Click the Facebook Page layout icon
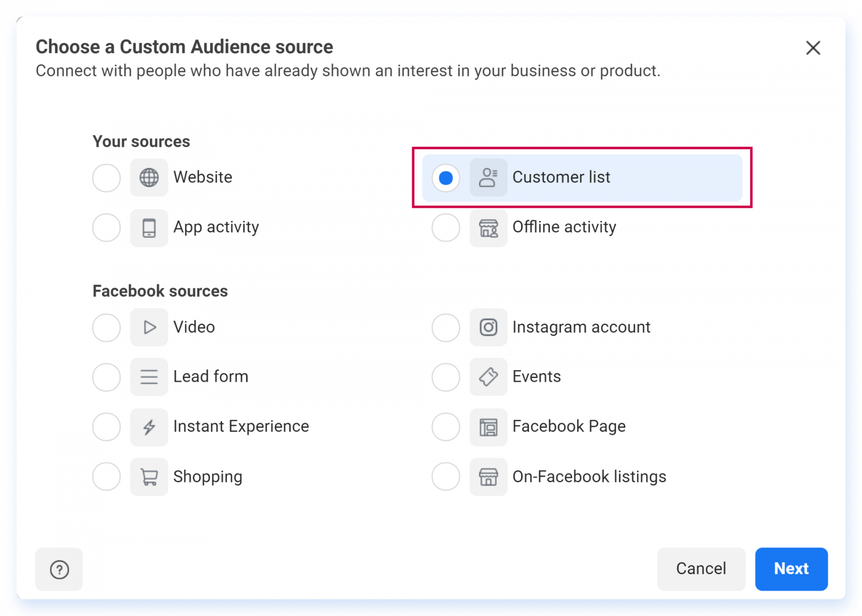This screenshot has width=862, height=616. [488, 427]
